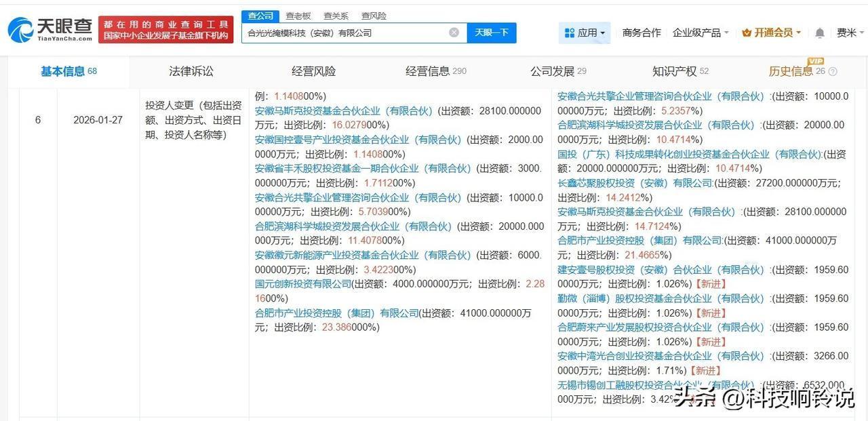868x421 pixels.
Task: Click the 新进 tag after 建安壹号
Action: click(710, 284)
